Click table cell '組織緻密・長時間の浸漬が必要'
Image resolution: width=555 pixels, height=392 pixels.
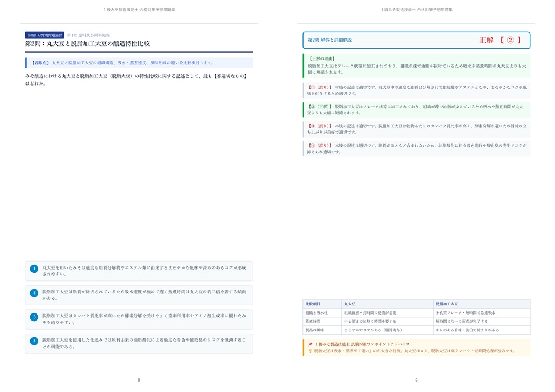[370, 313]
